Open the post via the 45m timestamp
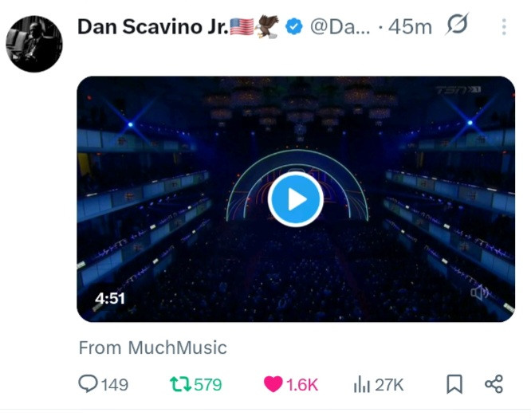Image resolution: width=531 pixels, height=420 pixels. 410,26
